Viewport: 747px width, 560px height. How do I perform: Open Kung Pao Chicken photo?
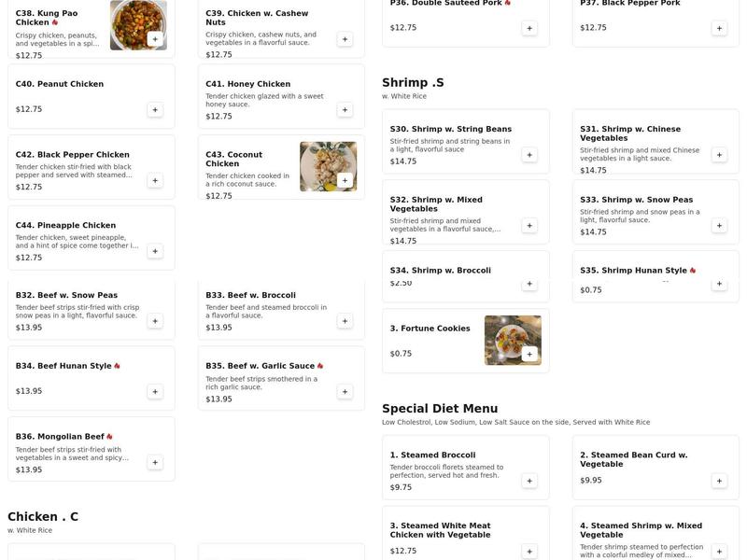tap(137, 24)
